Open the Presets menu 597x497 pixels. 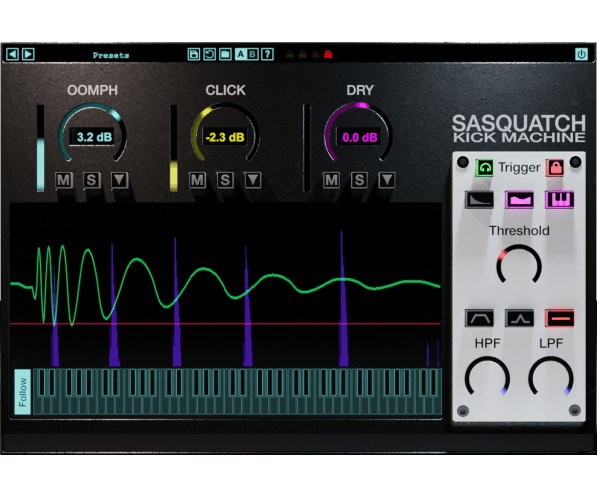[x=111, y=55]
